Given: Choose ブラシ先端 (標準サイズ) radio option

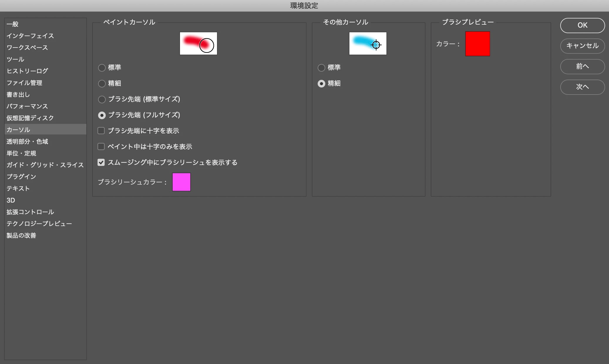Looking at the screenshot, I should [102, 100].
